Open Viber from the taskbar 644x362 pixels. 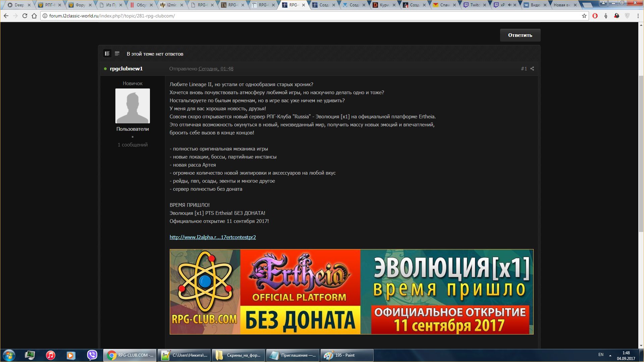(92, 355)
